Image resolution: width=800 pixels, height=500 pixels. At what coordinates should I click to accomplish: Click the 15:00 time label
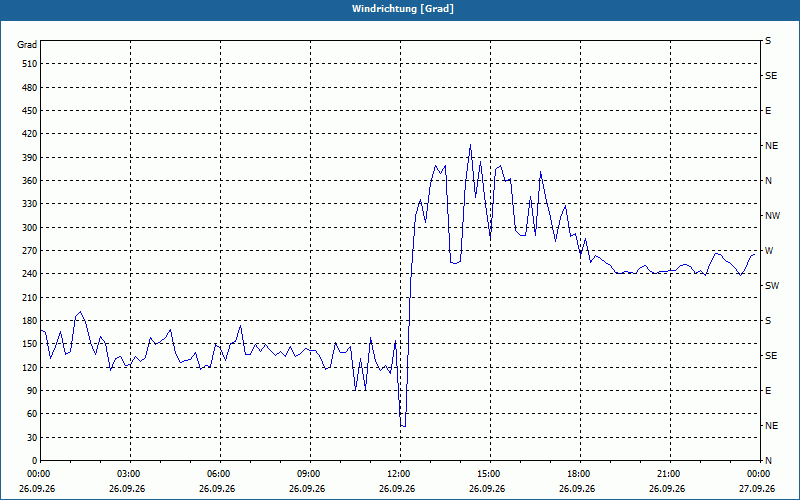(x=489, y=474)
